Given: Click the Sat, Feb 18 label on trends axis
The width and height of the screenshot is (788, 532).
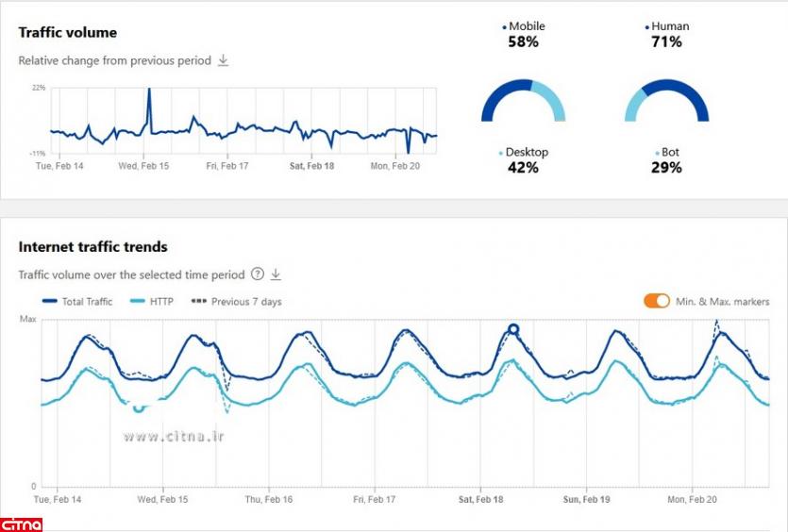Looking at the screenshot, I should pos(481,500).
